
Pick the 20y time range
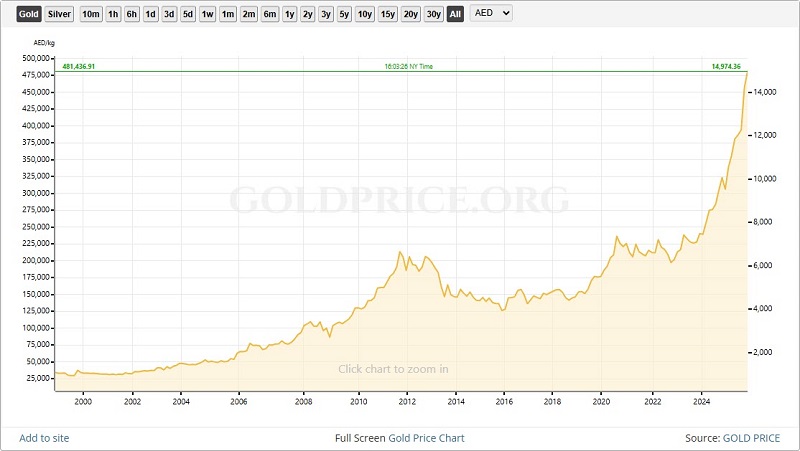point(411,14)
